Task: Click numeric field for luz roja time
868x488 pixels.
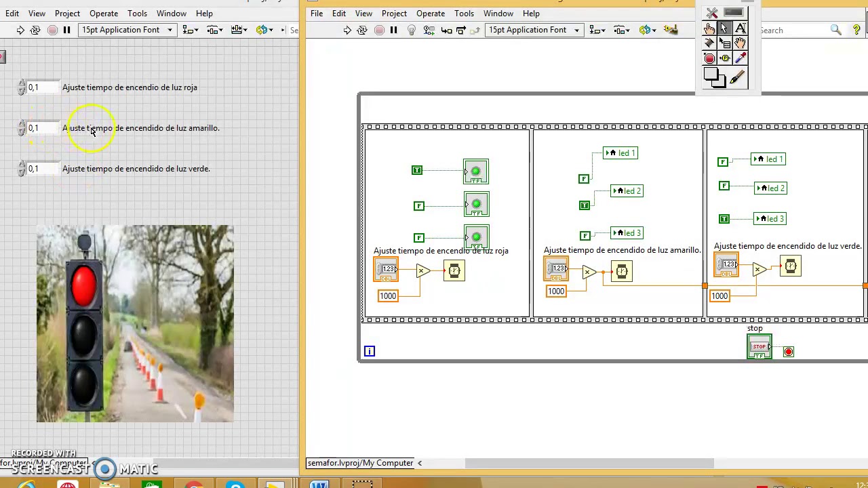Action: (43, 87)
